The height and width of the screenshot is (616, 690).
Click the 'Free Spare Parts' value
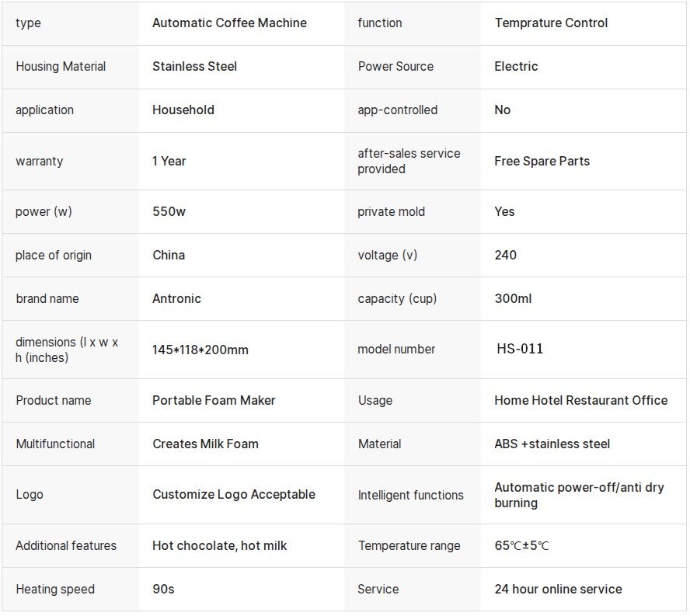pos(542,162)
